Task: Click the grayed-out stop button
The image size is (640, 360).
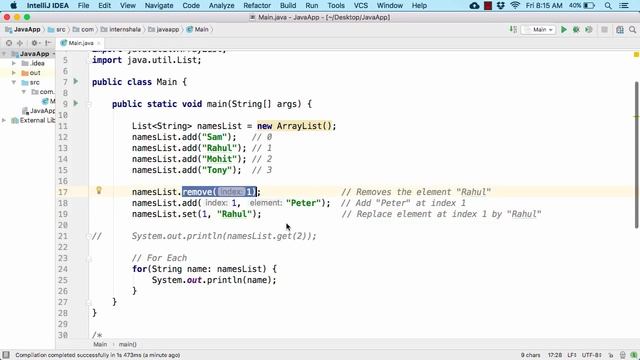Action: coord(604,29)
